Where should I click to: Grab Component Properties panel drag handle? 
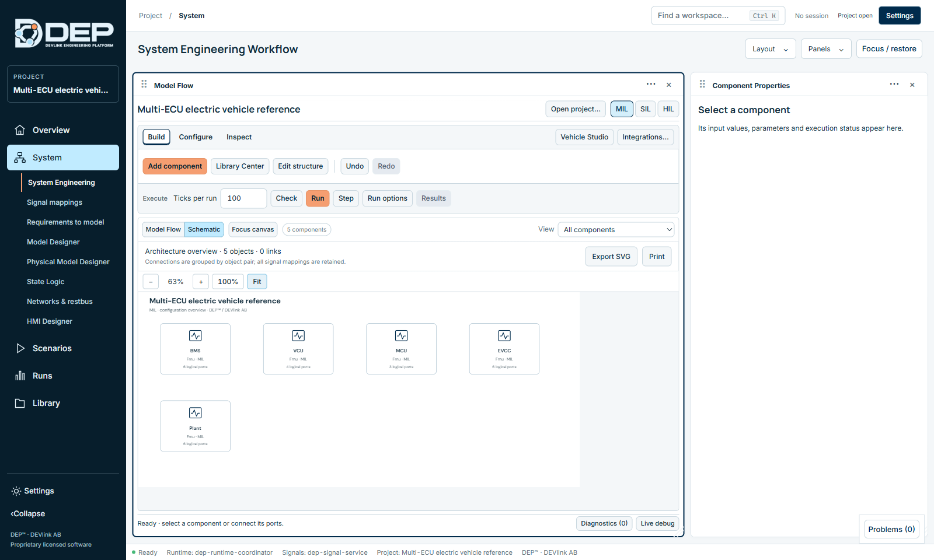702,85
